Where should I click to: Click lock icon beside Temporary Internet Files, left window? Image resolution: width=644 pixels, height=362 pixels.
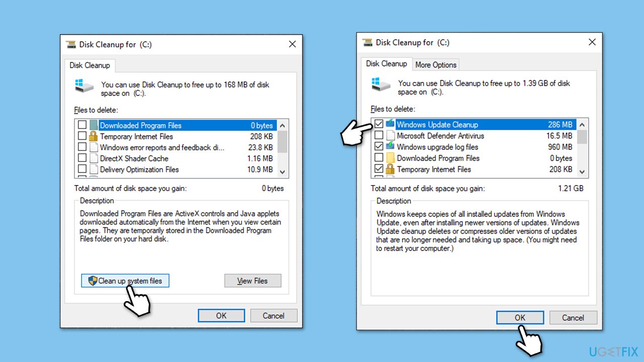[94, 136]
